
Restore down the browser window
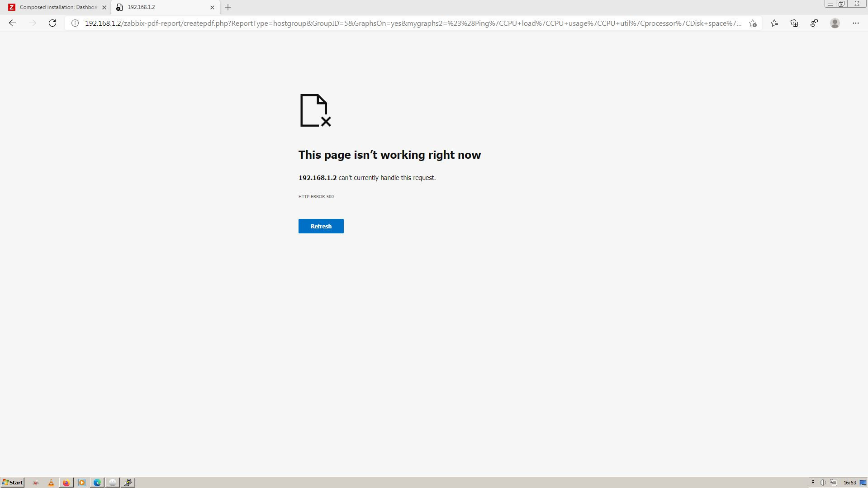[x=841, y=4]
